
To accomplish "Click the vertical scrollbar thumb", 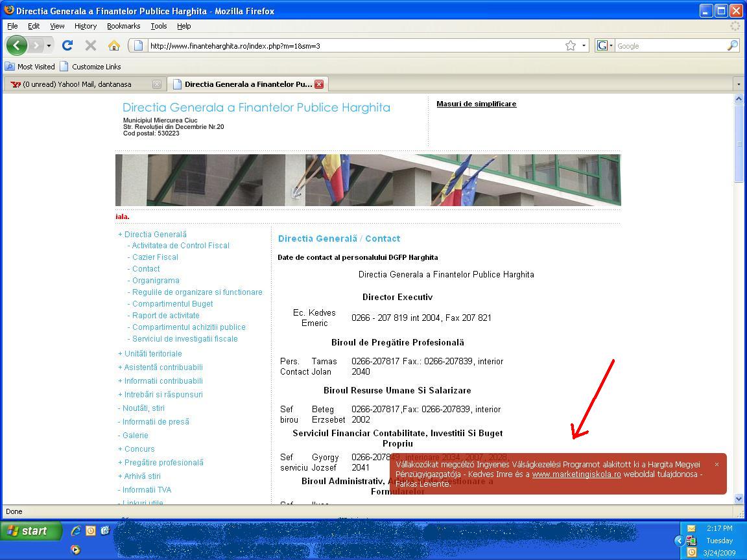I will point(739,143).
